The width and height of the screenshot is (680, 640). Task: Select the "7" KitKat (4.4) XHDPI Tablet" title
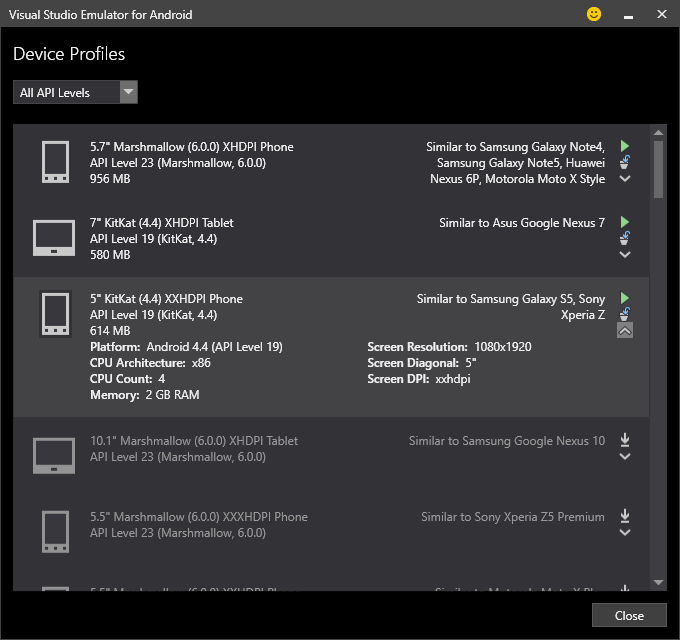click(162, 223)
